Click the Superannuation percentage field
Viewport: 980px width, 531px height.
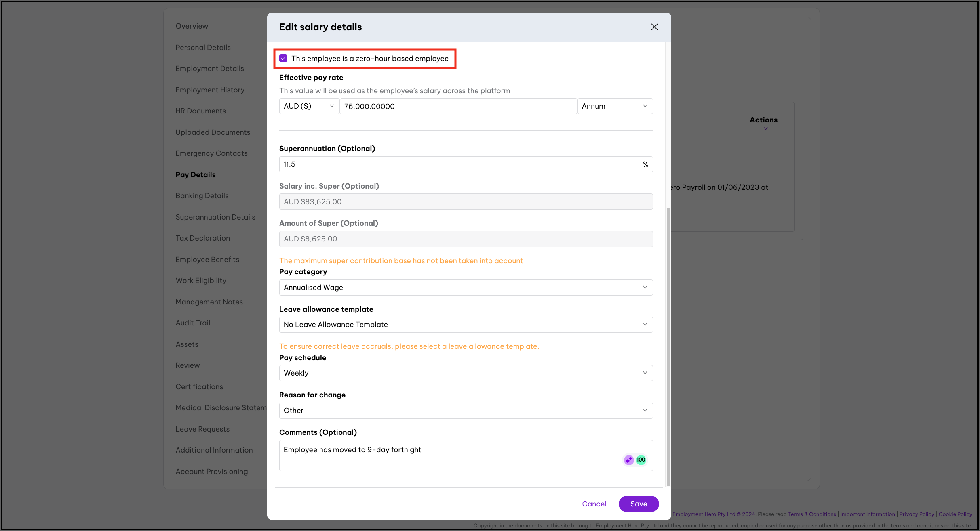461,164
